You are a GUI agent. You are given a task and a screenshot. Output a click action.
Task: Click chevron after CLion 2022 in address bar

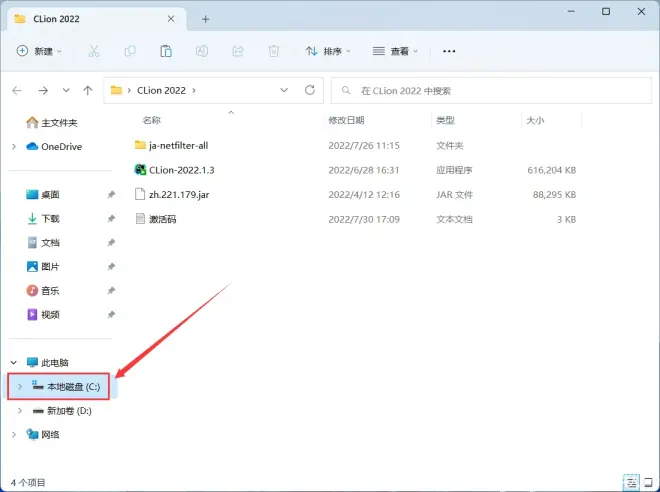coord(194,90)
